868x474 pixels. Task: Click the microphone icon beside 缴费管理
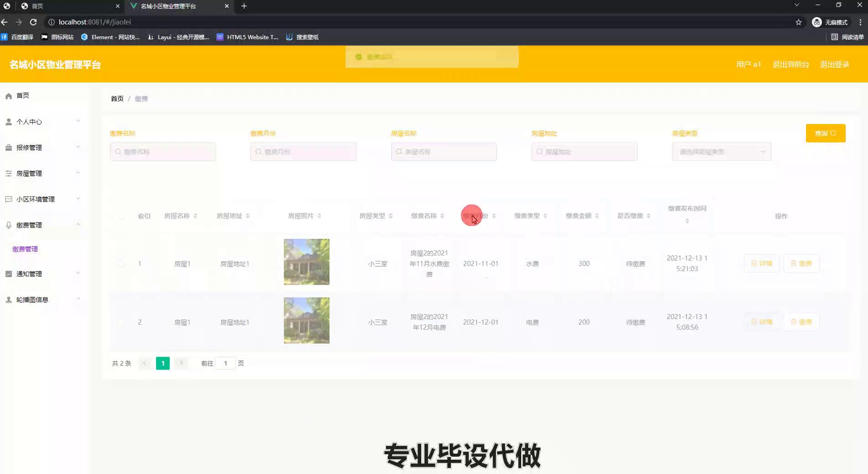coord(9,225)
